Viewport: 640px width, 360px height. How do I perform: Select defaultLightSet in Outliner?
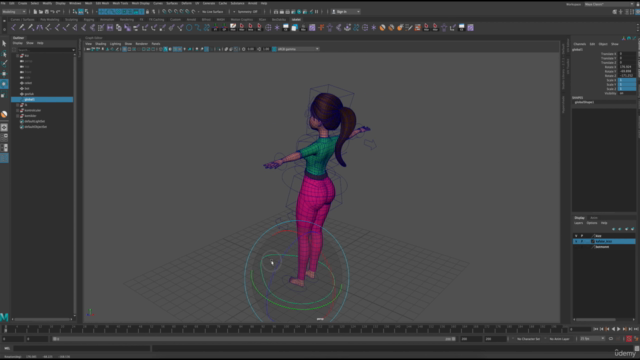pyautogui.click(x=35, y=121)
